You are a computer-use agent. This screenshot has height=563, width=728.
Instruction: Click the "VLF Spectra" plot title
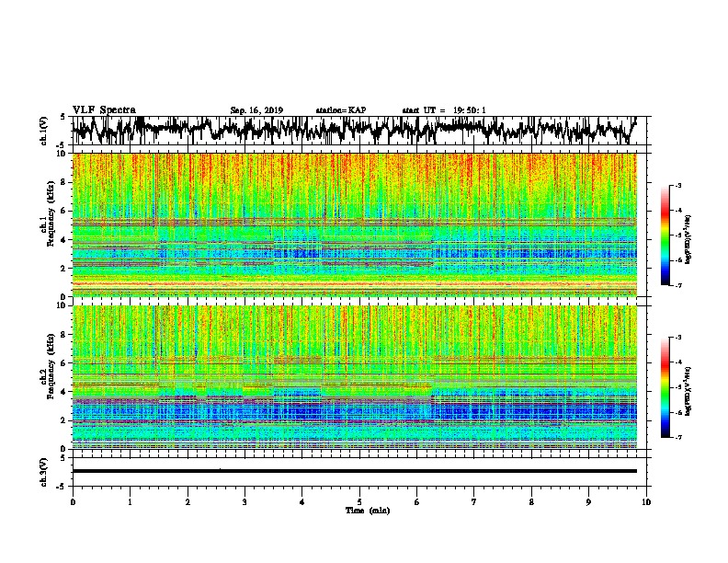(x=104, y=110)
